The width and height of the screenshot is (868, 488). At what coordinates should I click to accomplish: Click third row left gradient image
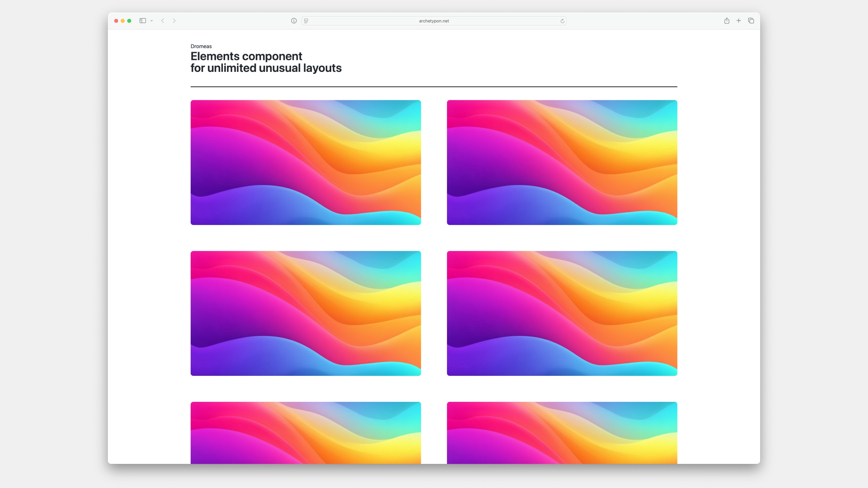coord(305,432)
